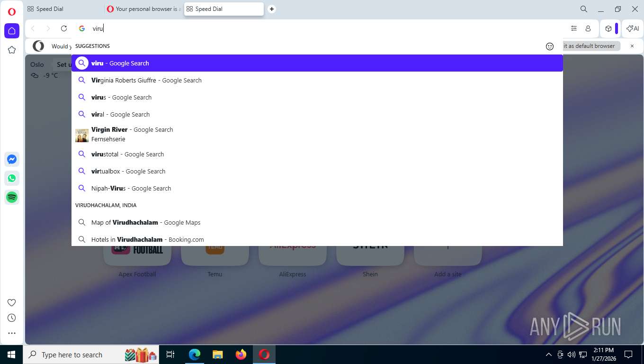Click the smiley feedback icon in suggestions

[x=550, y=46]
